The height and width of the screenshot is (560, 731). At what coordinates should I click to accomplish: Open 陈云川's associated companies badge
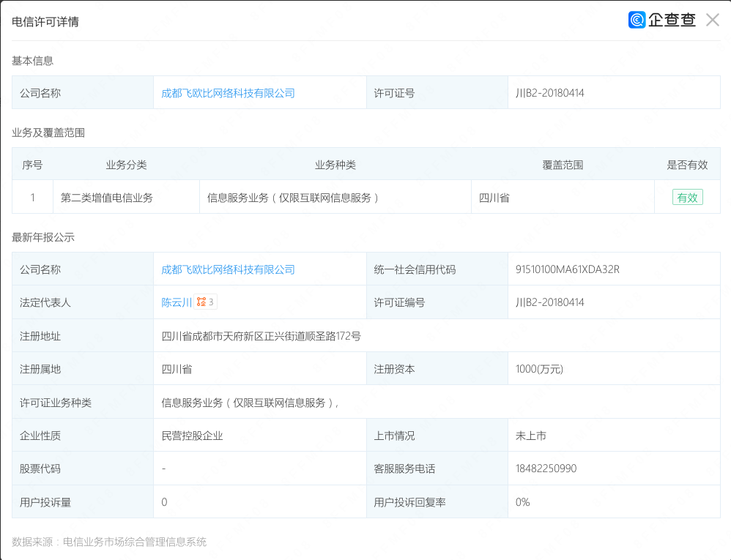pos(206,302)
